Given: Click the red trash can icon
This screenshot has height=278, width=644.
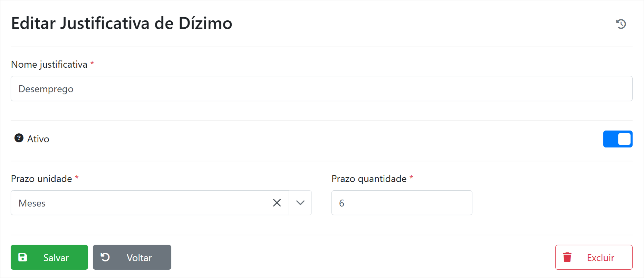Looking at the screenshot, I should (567, 257).
